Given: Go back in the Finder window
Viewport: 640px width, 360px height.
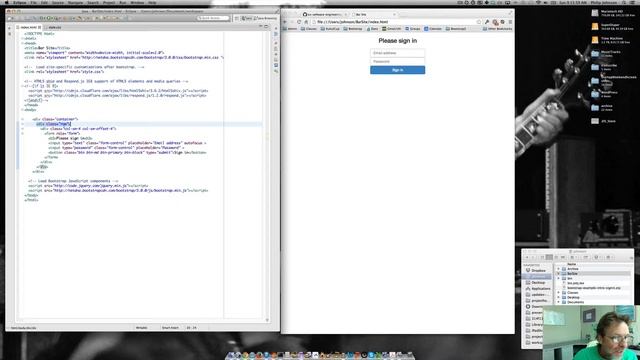Looking at the screenshot, I should [x=527, y=257].
